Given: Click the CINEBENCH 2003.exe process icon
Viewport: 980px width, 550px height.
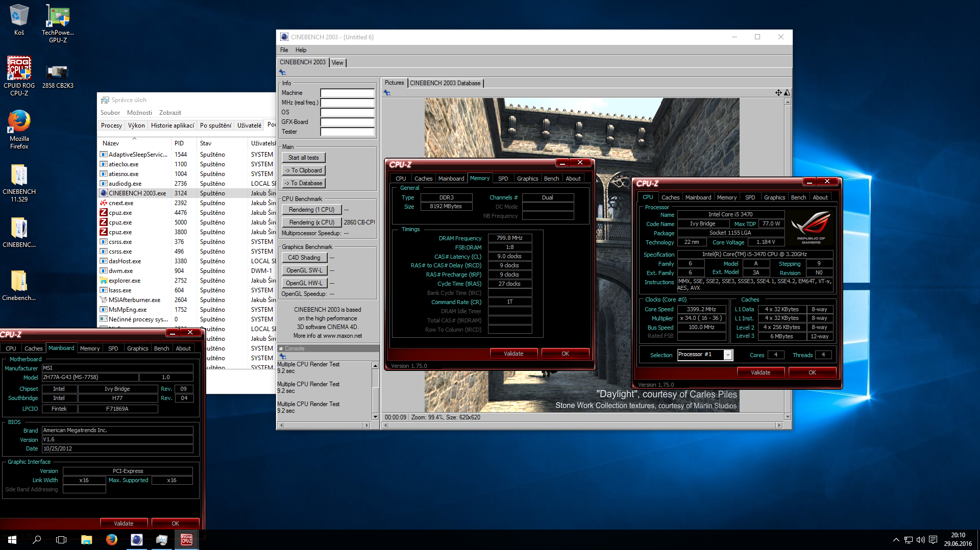Looking at the screenshot, I should [x=104, y=193].
